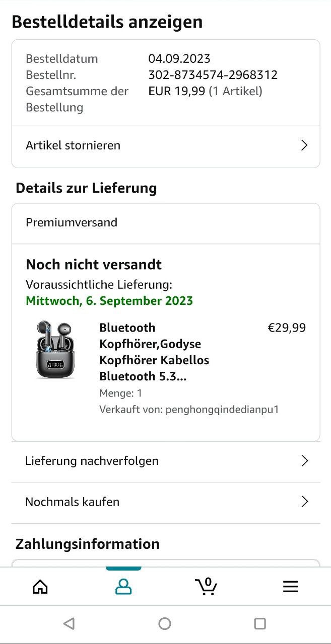Open the Home tab icon
Image resolution: width=331 pixels, height=644 pixels.
coord(40,587)
